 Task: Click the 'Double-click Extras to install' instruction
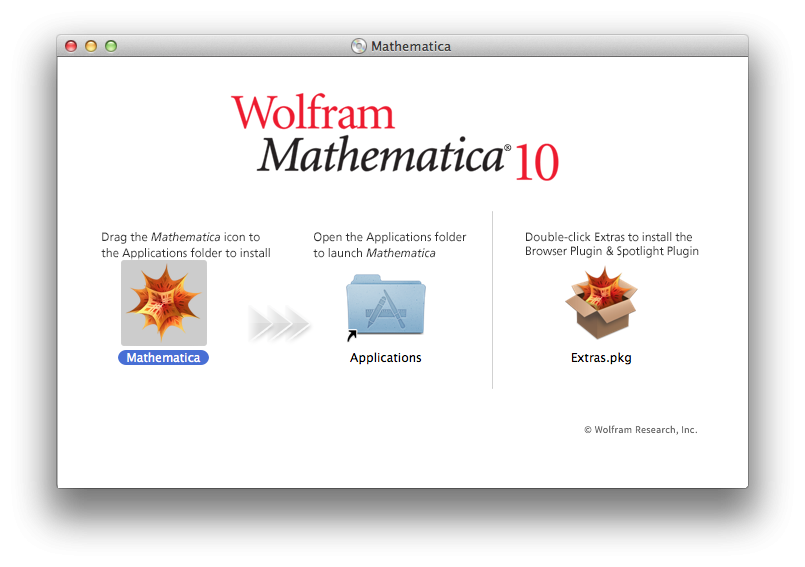click(x=611, y=244)
